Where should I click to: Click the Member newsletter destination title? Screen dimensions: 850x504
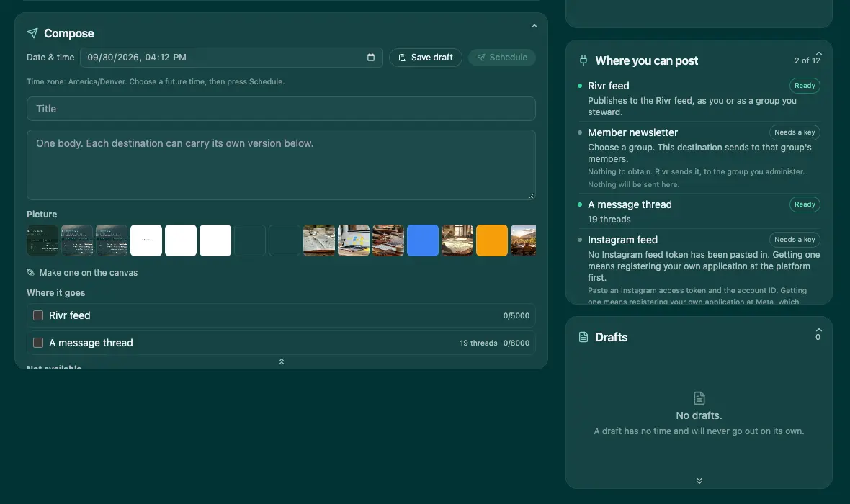coord(632,132)
